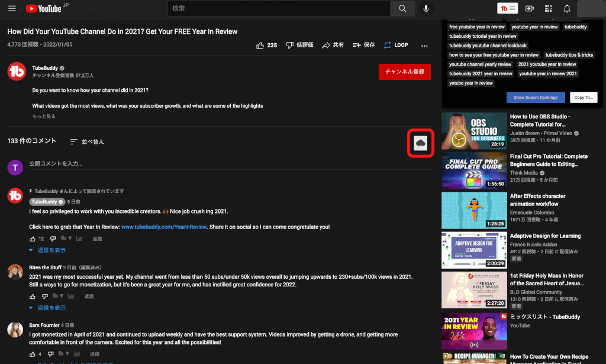606x364 pixels.
Task: Like the video with thumbs up
Action: pyautogui.click(x=266, y=45)
